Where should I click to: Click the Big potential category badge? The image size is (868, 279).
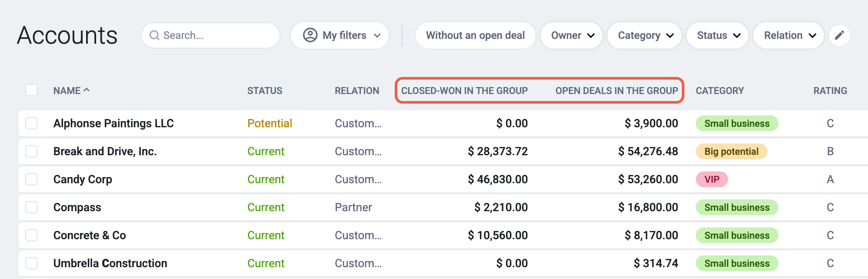coord(731,151)
